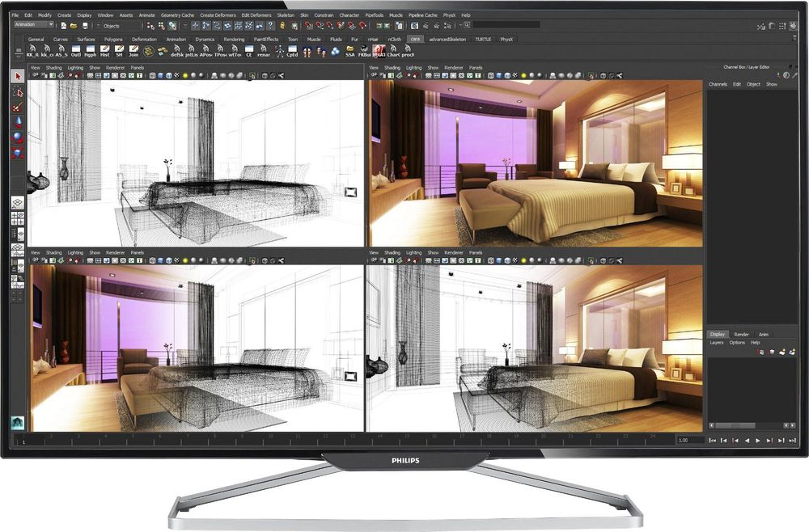Click the SSA folder shelf icon
Screen dimensions: 809x532
pyautogui.click(x=349, y=50)
